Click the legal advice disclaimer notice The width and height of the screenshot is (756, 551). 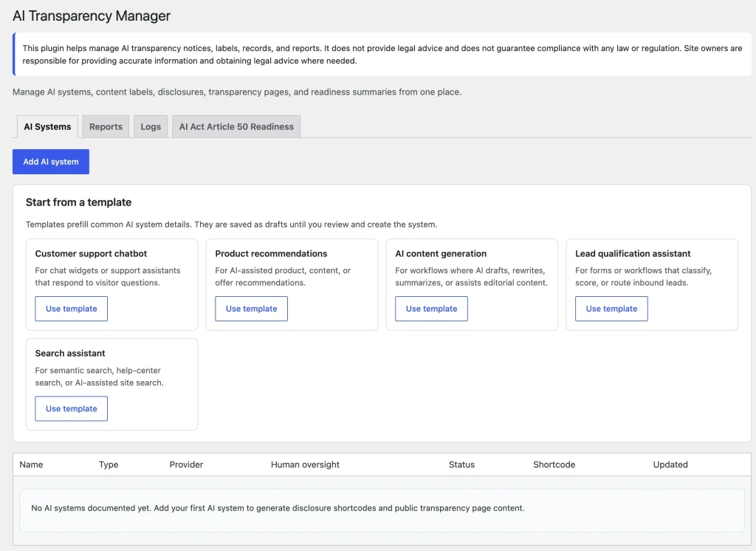click(x=382, y=55)
